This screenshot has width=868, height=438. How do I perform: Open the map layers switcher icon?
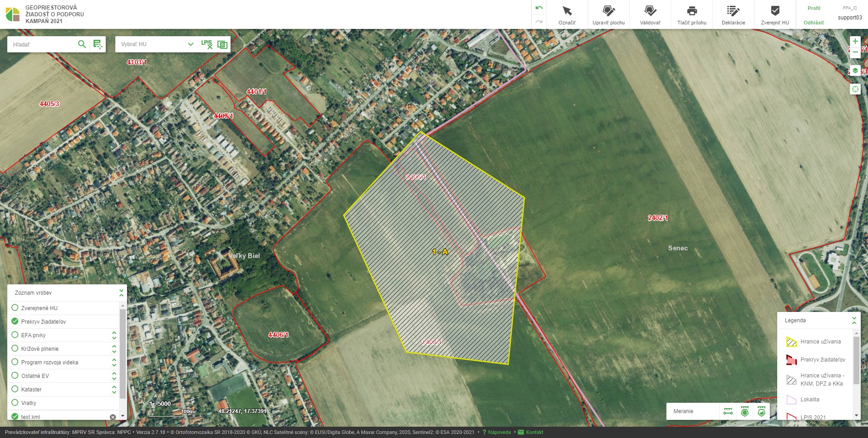(x=855, y=71)
